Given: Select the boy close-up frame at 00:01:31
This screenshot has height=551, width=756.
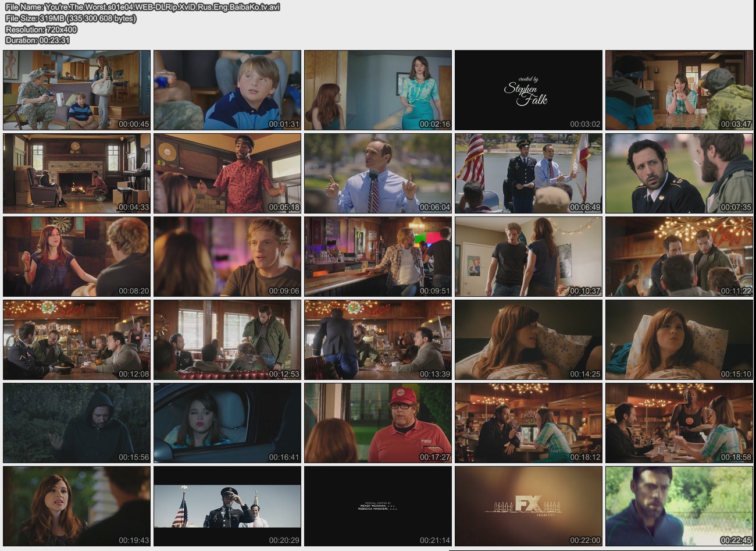Looking at the screenshot, I should tap(227, 90).
